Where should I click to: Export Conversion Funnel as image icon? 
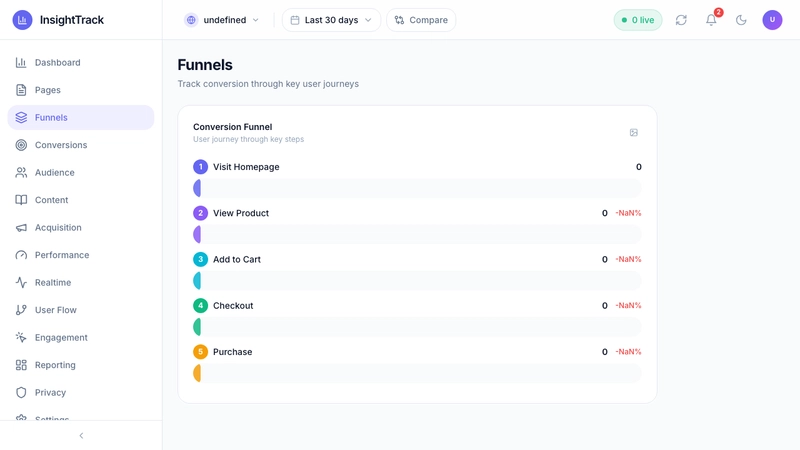(634, 133)
